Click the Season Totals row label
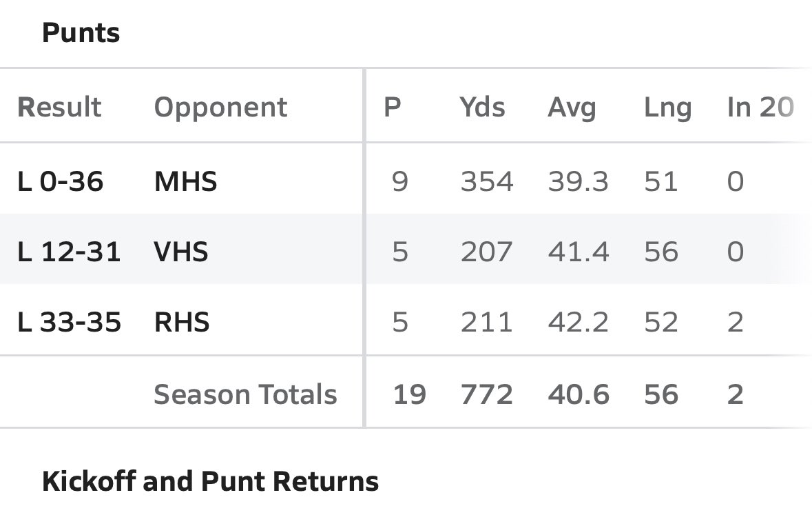This screenshot has width=812, height=506. coord(245,394)
